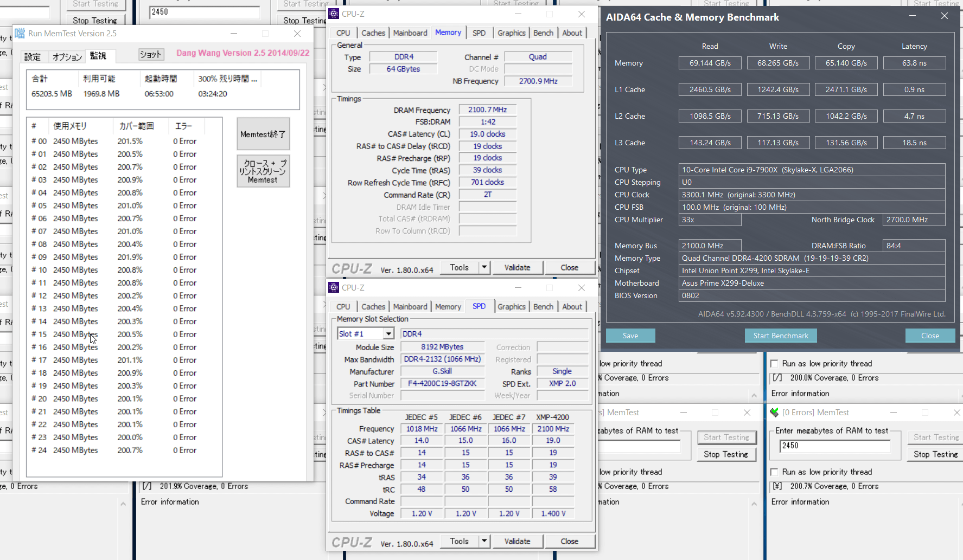Click Validate in the lower CPU-Z SPD window
The width and height of the screenshot is (963, 560).
(517, 541)
